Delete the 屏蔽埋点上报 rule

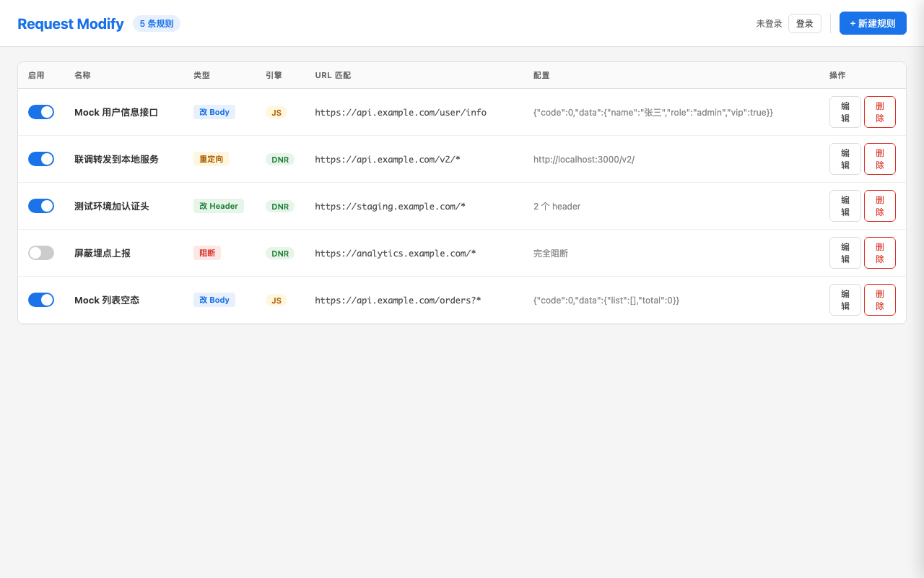click(880, 253)
